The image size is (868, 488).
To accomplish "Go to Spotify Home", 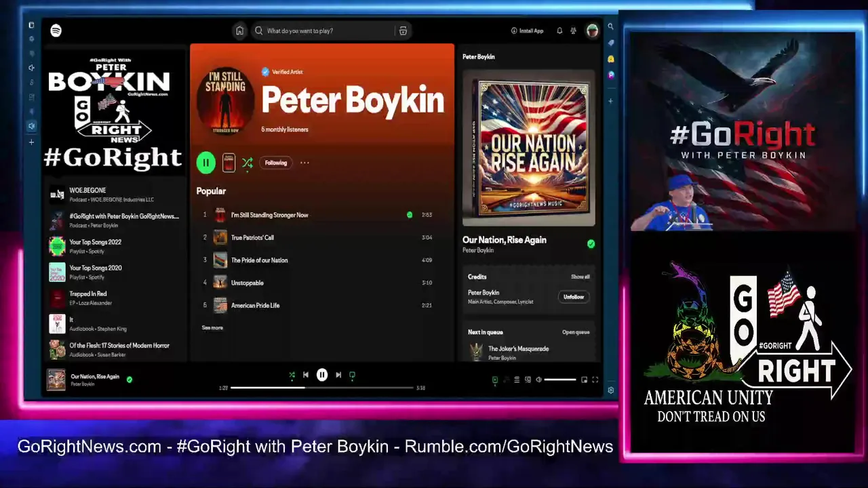I will 239,30.
